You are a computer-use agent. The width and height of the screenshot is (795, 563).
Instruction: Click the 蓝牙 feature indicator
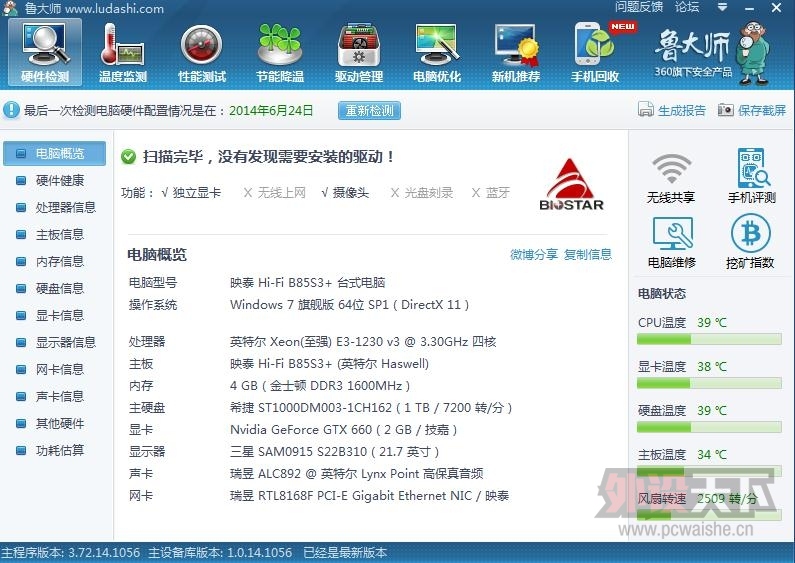click(491, 193)
